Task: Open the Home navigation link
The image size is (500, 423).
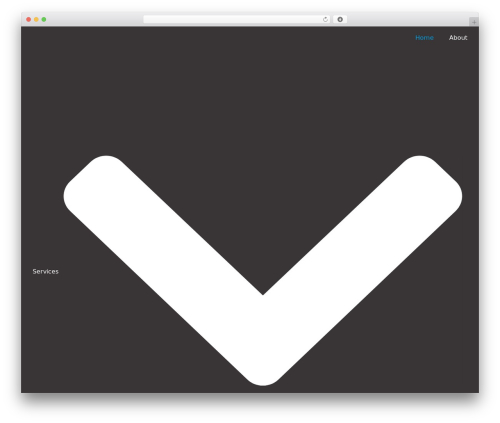Action: pos(424,38)
